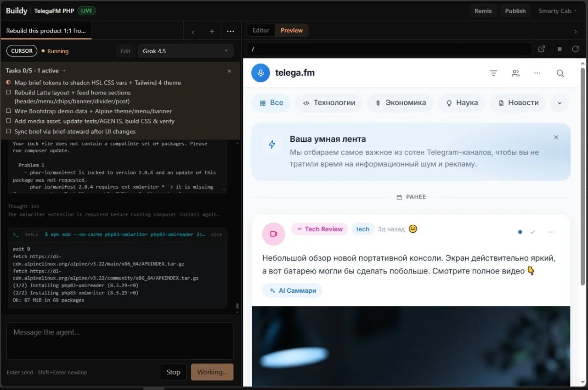
Task: Stop the preview with the square icon
Action: [x=560, y=49]
